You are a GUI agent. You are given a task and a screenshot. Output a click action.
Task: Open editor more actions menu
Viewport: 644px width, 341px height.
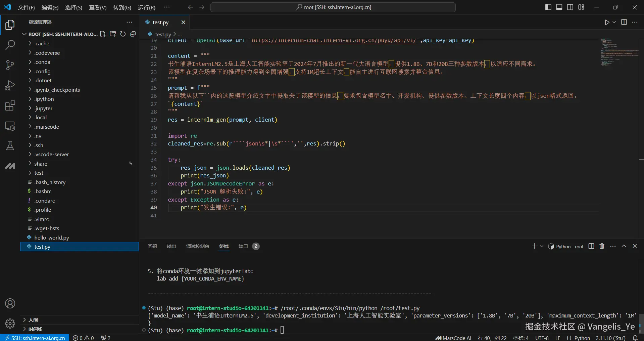[635, 22]
